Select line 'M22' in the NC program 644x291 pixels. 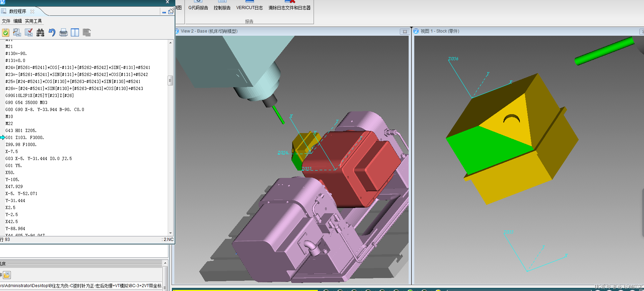point(9,124)
